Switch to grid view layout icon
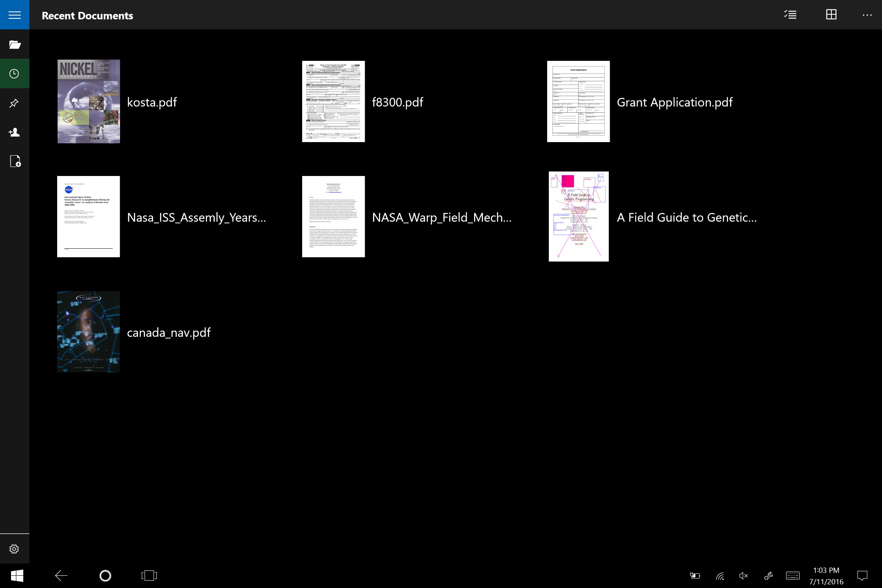This screenshot has height=588, width=882. pos(831,15)
